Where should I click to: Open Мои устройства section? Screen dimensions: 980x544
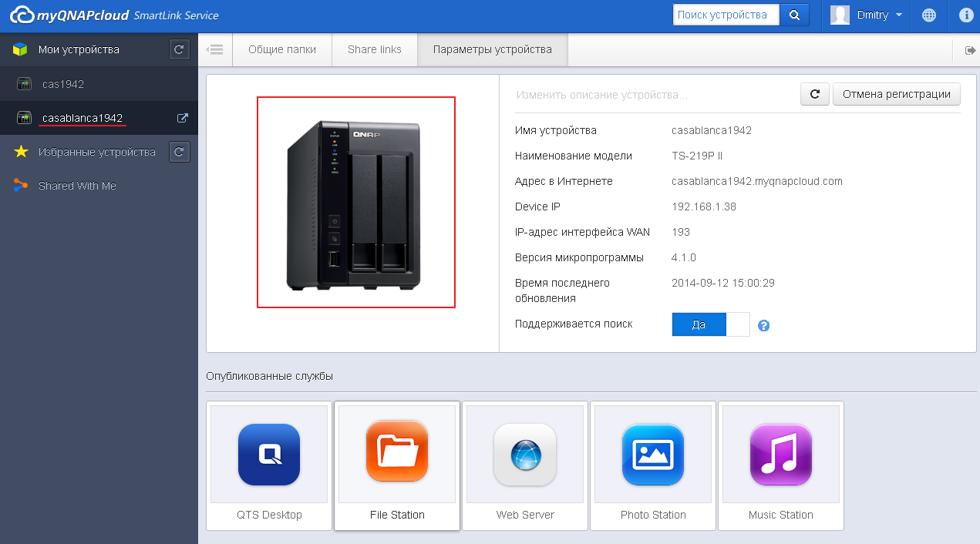tap(79, 49)
